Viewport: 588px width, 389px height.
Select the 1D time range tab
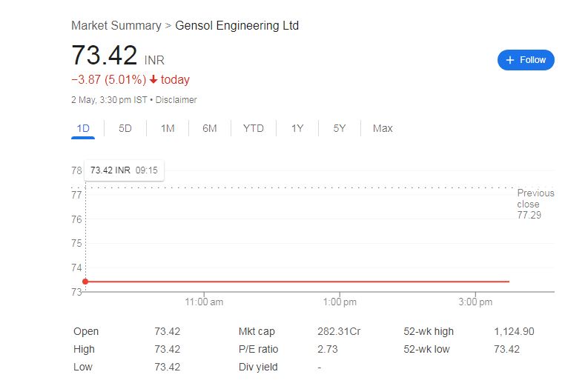click(83, 128)
